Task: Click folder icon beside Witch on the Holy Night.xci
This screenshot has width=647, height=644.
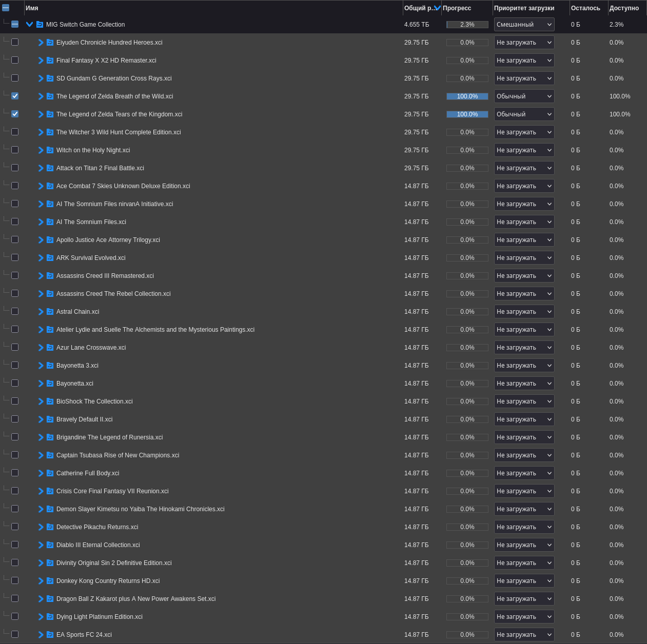Action: [50, 150]
